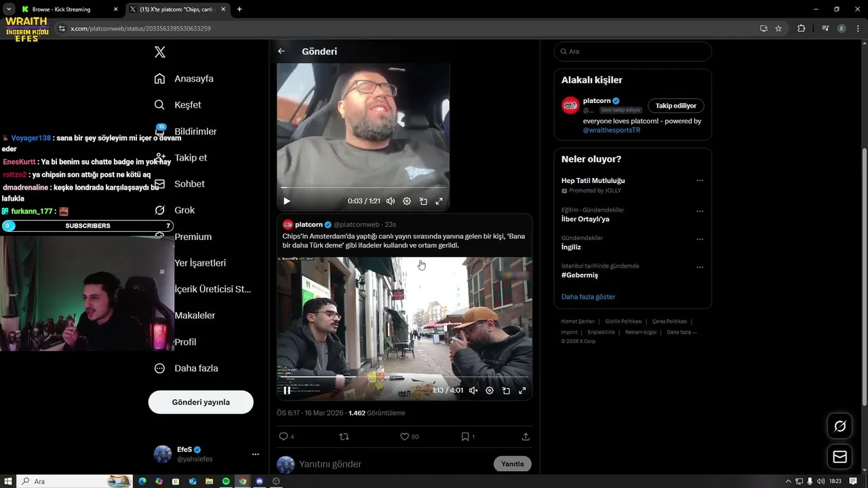868x488 pixels.
Task: Open the @wraithesportsTR link
Action: pyautogui.click(x=612, y=130)
